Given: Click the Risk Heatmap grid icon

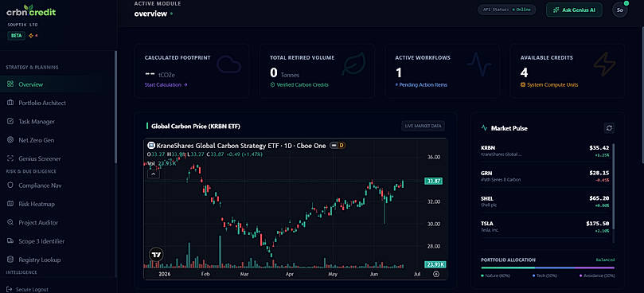Looking at the screenshot, I should point(10,204).
